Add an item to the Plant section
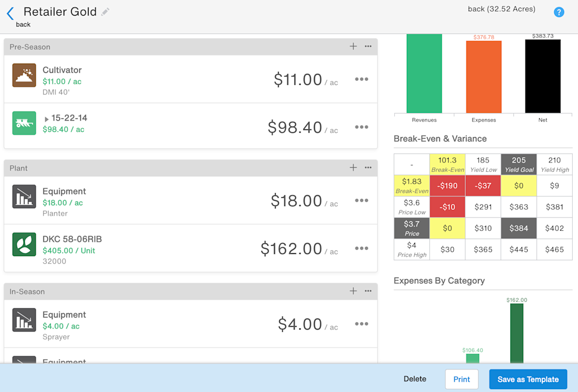Image resolution: width=578 pixels, height=392 pixels. point(353,168)
